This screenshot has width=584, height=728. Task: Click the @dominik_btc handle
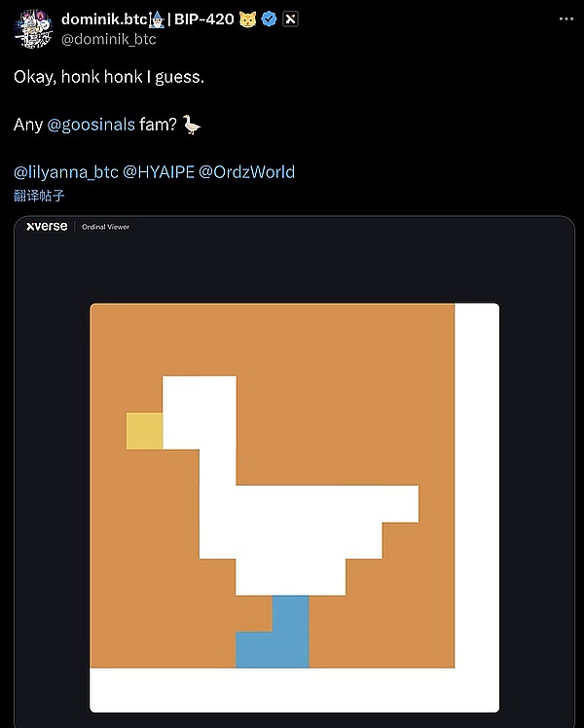click(109, 39)
